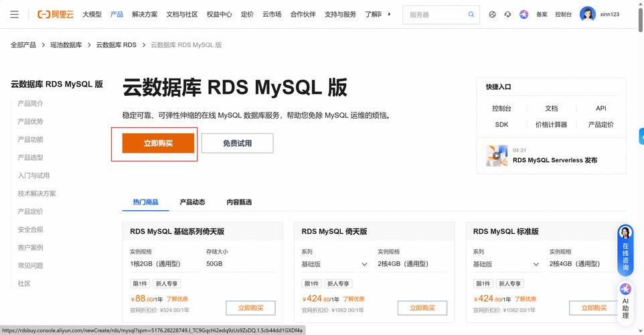Open quick-entry SDK link
This screenshot has width=644, height=335.
pyautogui.click(x=501, y=125)
